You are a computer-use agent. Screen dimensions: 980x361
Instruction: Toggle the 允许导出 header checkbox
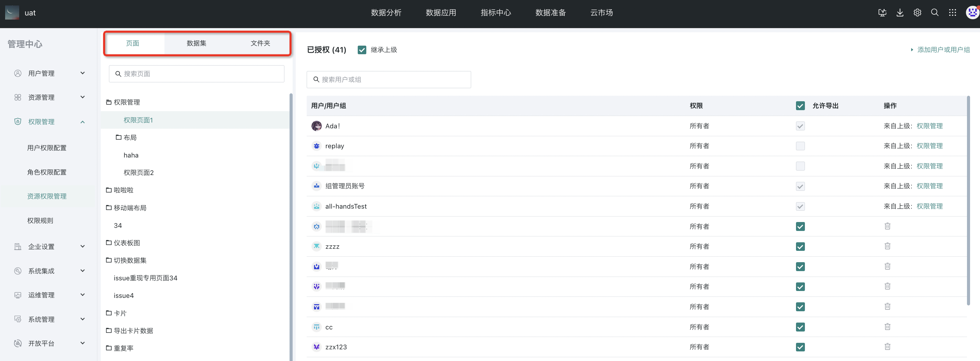(x=800, y=106)
